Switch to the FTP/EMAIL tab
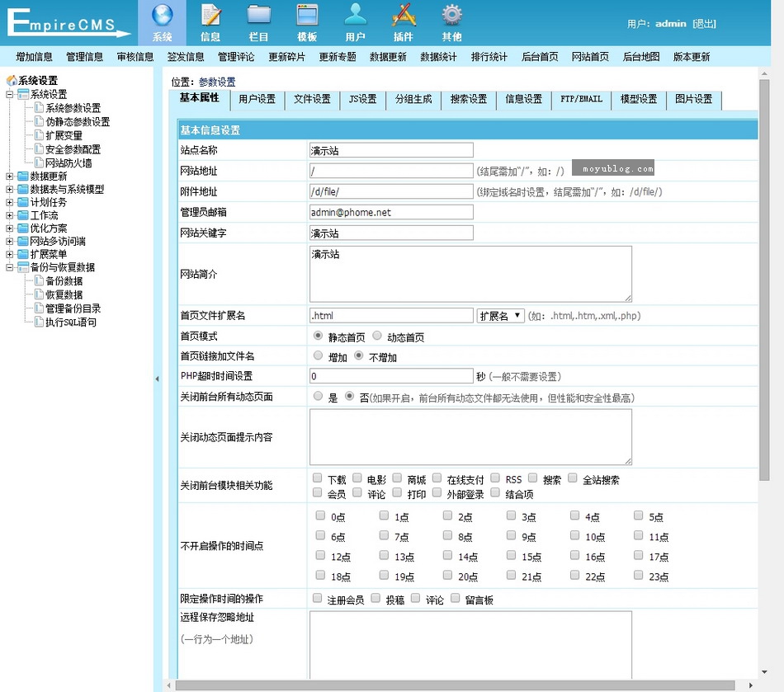Image resolution: width=784 pixels, height=692 pixels. (x=581, y=100)
